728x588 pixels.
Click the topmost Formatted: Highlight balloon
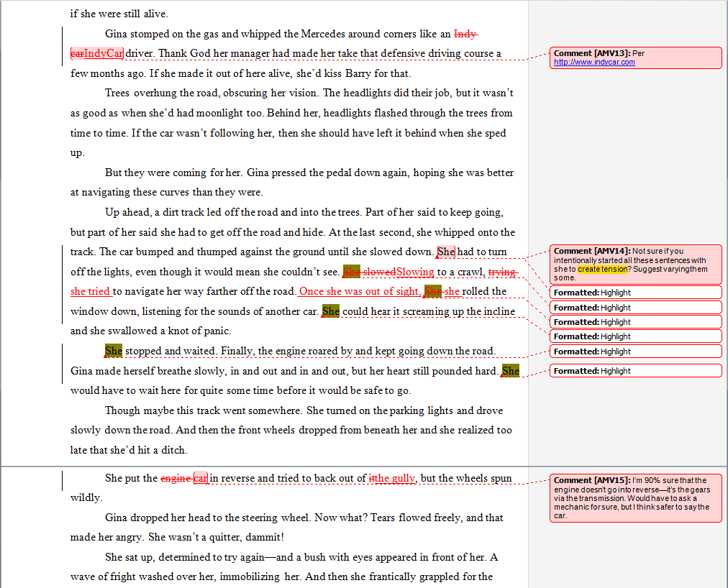(x=635, y=292)
